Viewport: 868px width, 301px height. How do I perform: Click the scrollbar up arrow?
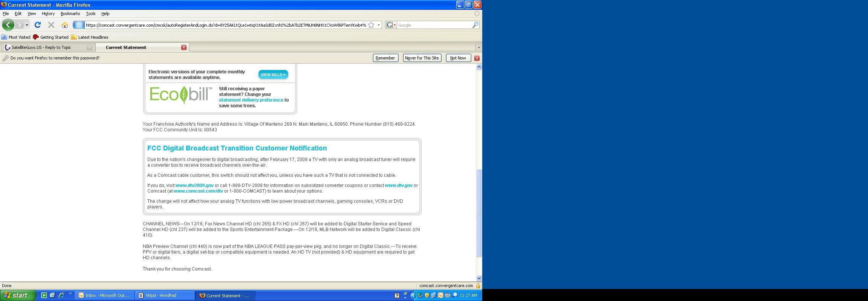coord(479,67)
